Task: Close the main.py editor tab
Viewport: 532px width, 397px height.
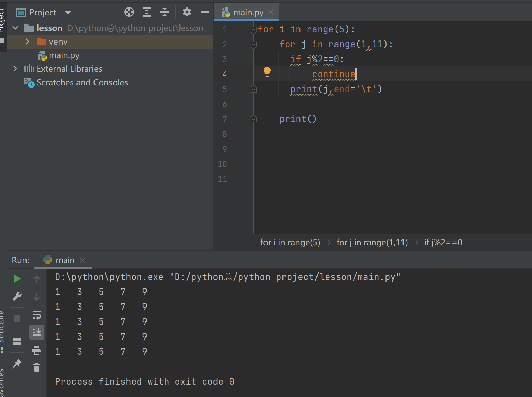Action: [x=271, y=12]
